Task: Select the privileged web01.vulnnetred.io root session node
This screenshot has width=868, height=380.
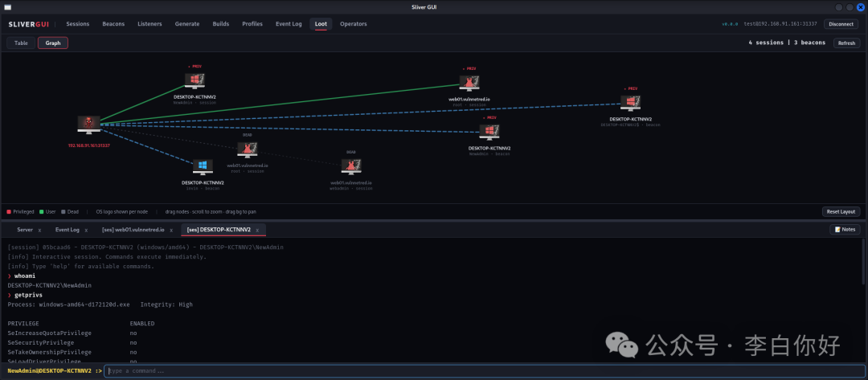Action: [469, 83]
